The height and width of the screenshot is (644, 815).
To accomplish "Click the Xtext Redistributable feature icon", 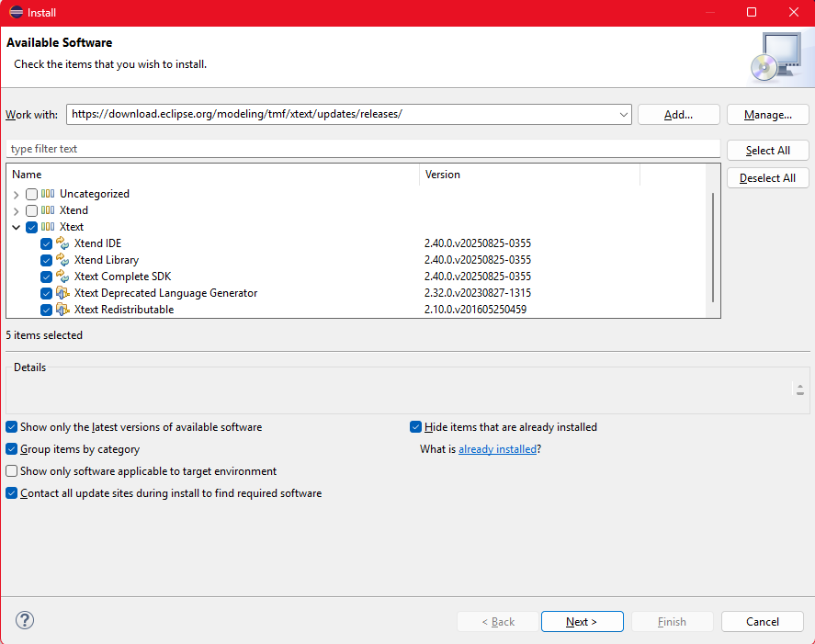I will pyautogui.click(x=62, y=310).
